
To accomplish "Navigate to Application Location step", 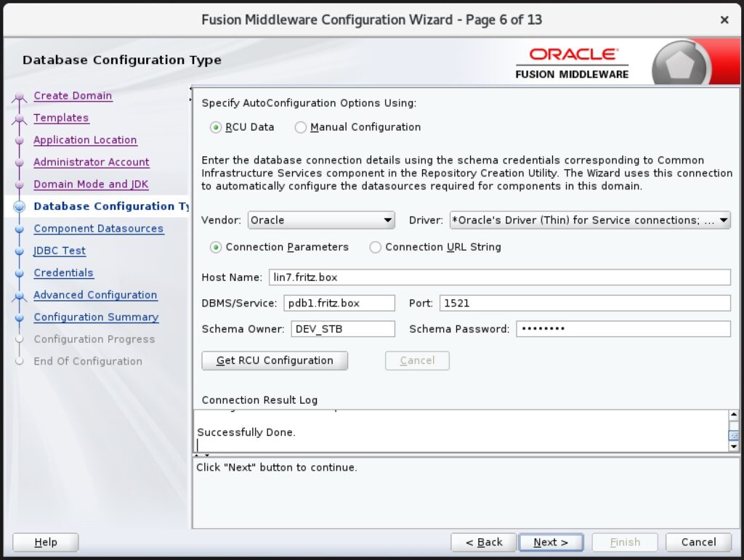I will (85, 140).
